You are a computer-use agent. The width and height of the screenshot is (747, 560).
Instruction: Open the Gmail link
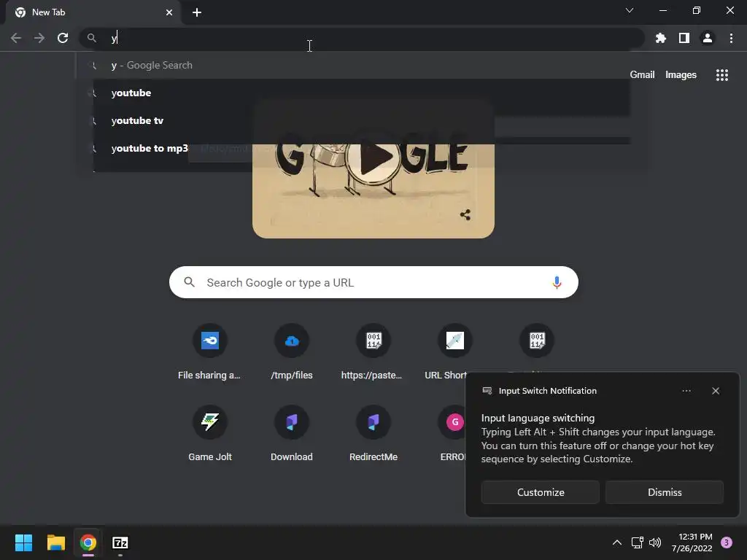pyautogui.click(x=642, y=75)
